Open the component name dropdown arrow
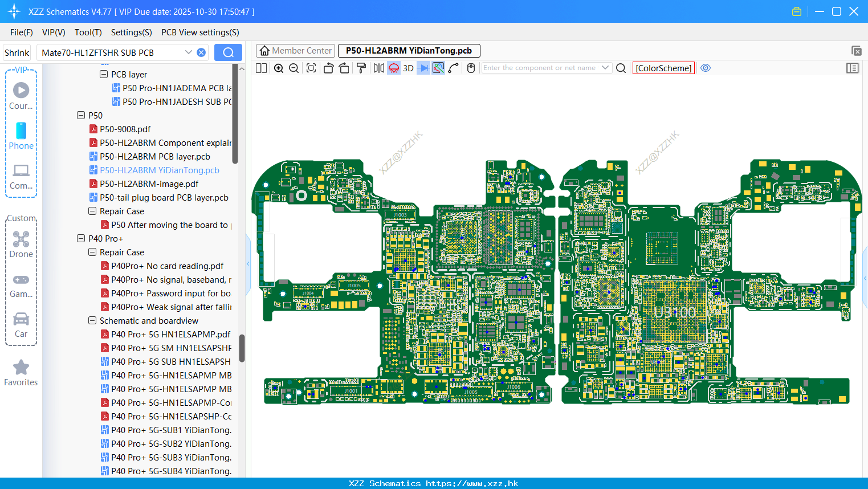Viewport: 868px width, 489px height. (x=605, y=68)
